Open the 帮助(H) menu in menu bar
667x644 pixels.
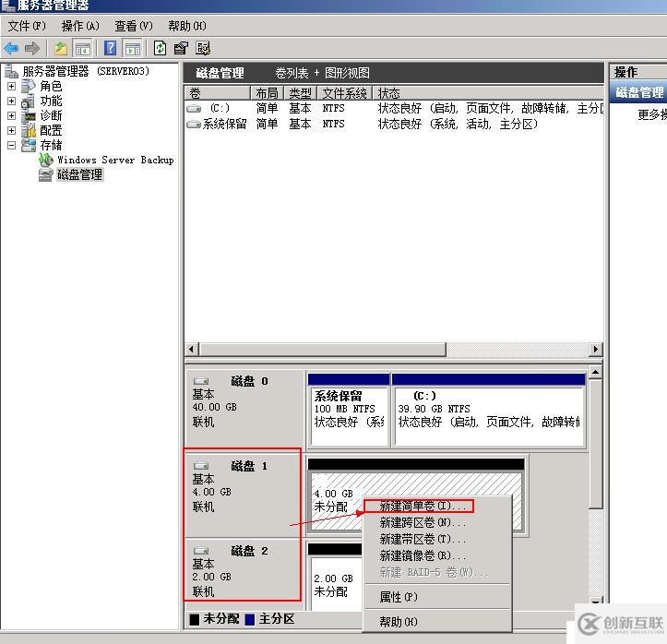coord(187,27)
